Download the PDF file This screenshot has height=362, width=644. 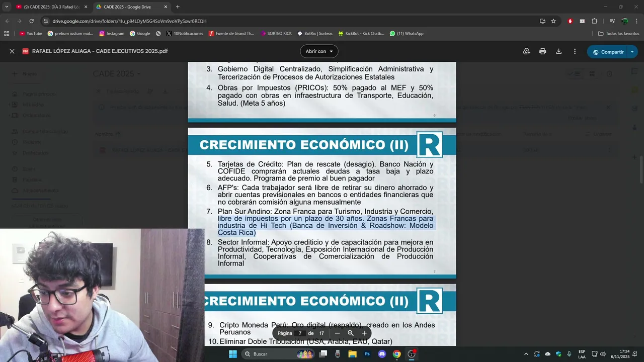[x=558, y=51]
